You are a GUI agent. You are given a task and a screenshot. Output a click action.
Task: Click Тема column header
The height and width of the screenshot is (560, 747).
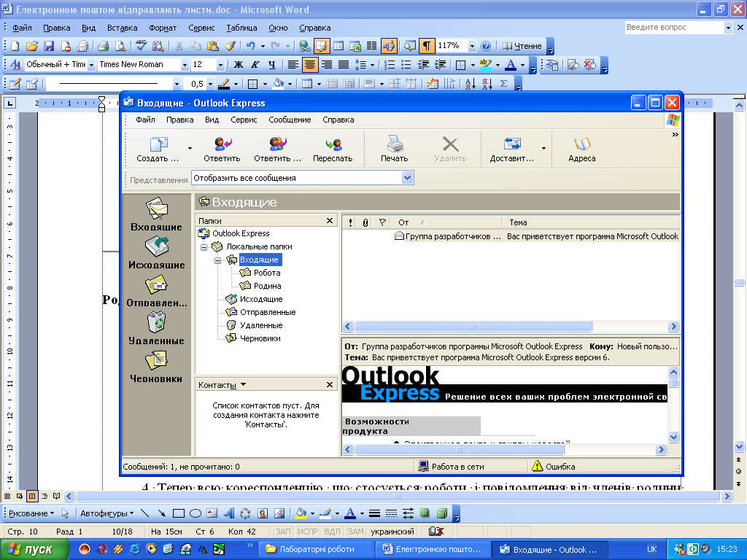pyautogui.click(x=592, y=222)
